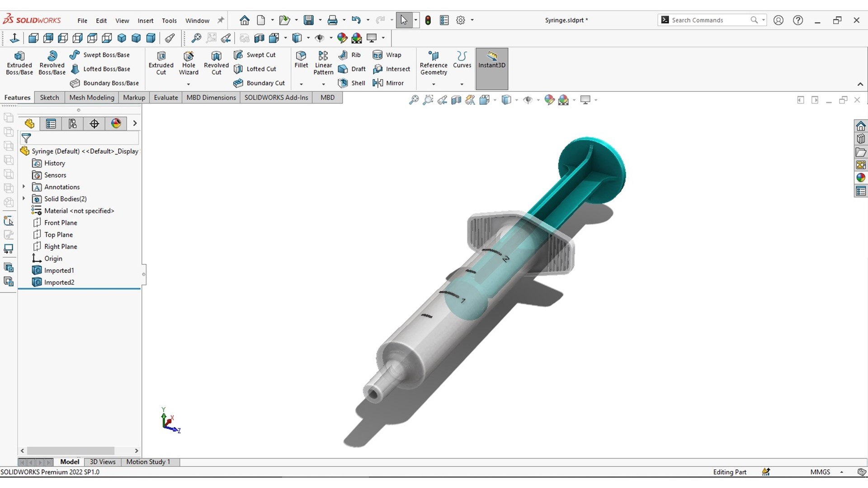The width and height of the screenshot is (868, 488).
Task: Click the Mirror feature
Action: point(388,83)
